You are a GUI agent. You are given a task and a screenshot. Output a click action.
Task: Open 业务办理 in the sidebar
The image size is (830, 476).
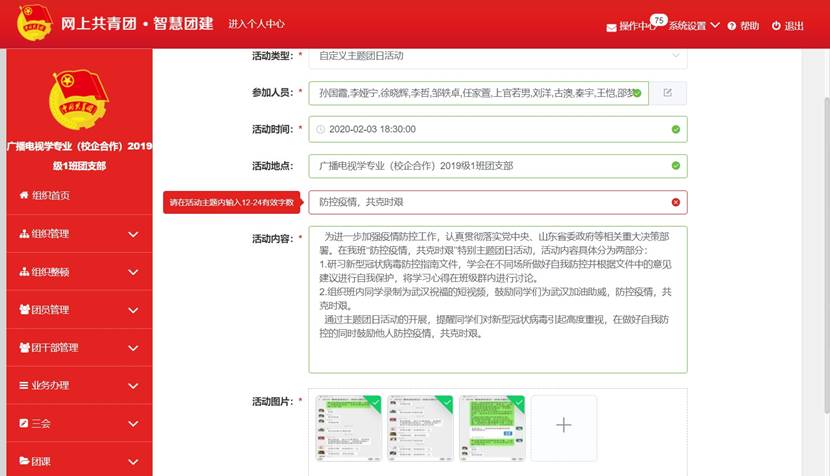[x=79, y=386]
